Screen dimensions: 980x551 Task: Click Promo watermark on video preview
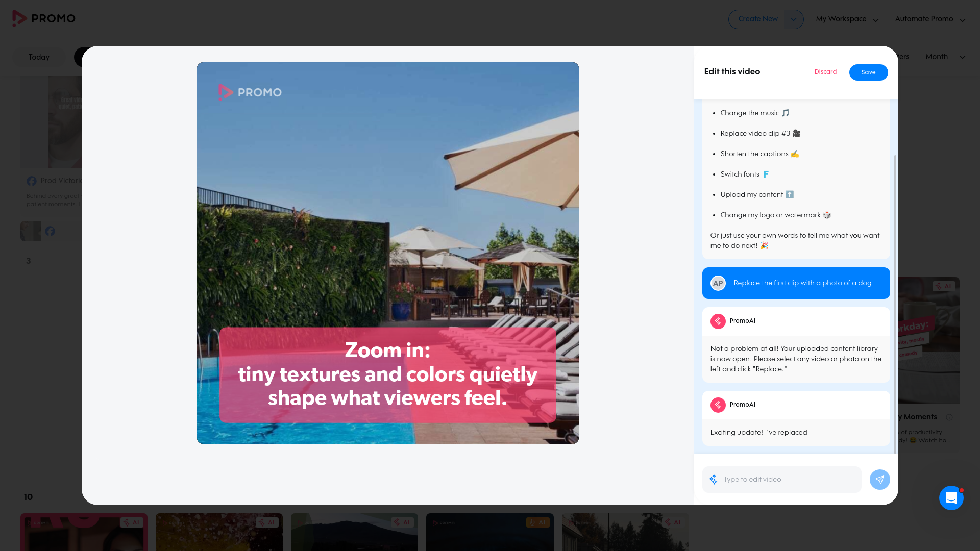click(250, 92)
